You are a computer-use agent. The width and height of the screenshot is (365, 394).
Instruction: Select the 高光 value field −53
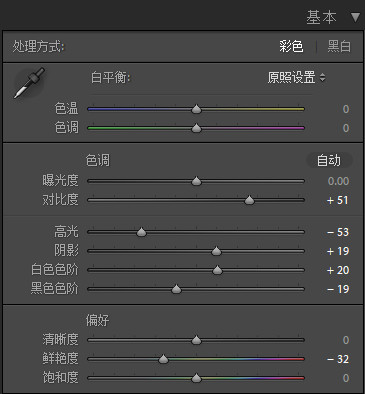tap(338, 232)
